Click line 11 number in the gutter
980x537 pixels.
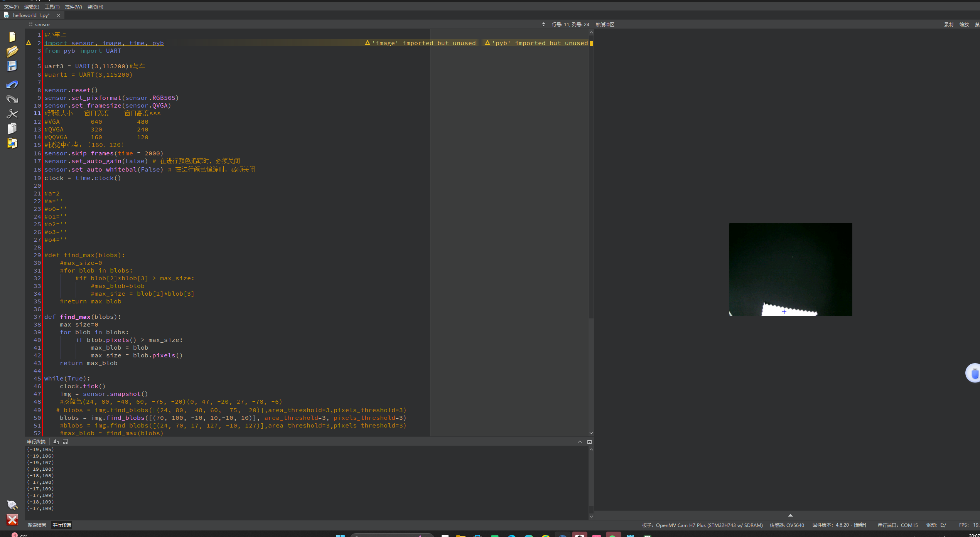point(37,113)
